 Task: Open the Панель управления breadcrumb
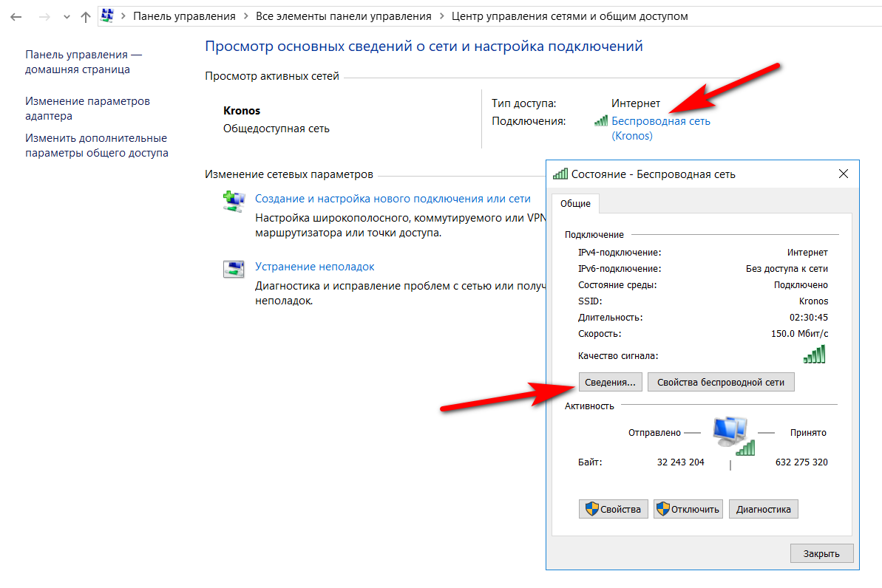point(184,16)
